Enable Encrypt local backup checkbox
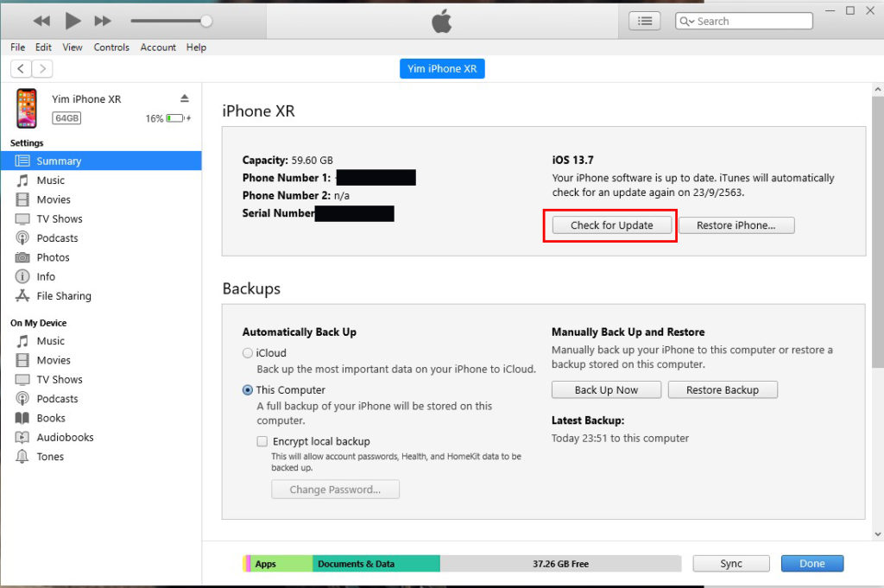Screen dimensions: 884x588 pyautogui.click(x=262, y=441)
